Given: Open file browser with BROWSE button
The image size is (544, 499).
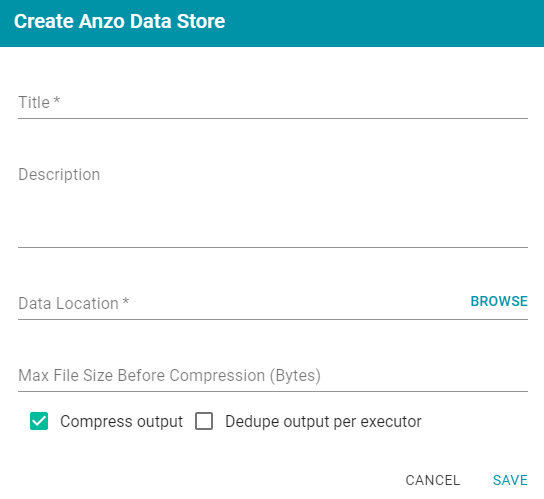Looking at the screenshot, I should (x=499, y=301).
